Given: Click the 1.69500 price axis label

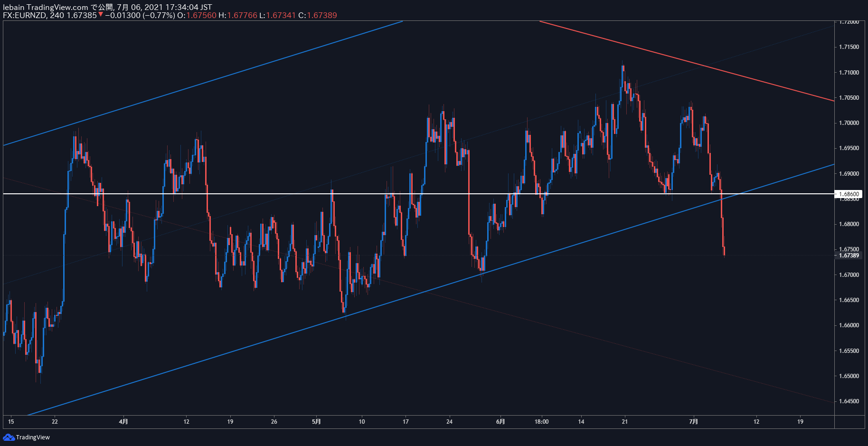Looking at the screenshot, I should pos(849,148).
